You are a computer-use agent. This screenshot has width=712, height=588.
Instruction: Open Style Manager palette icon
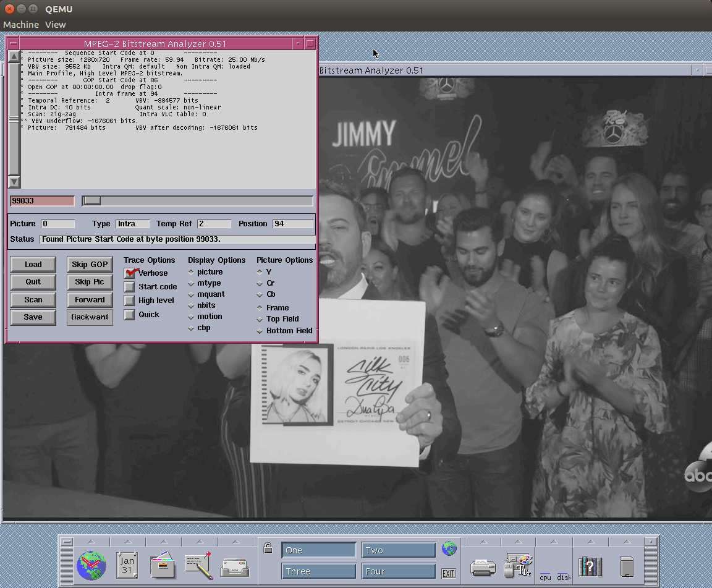518,565
